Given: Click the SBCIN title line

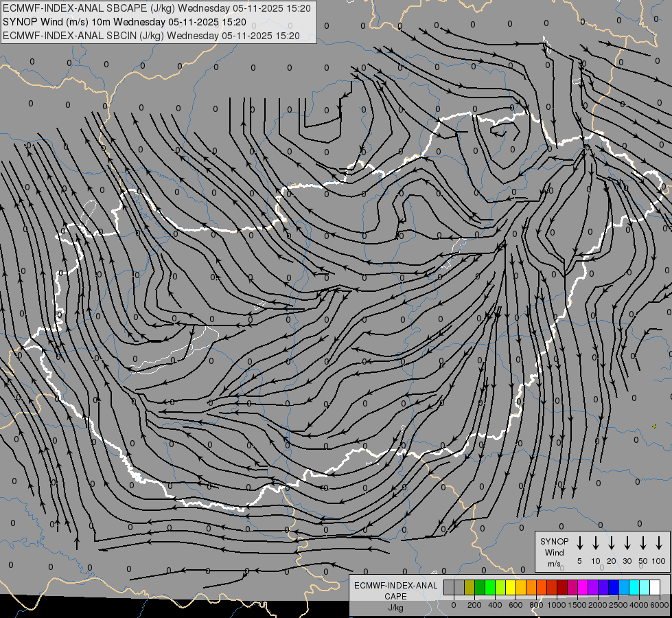Looking at the screenshot, I should click(151, 36).
